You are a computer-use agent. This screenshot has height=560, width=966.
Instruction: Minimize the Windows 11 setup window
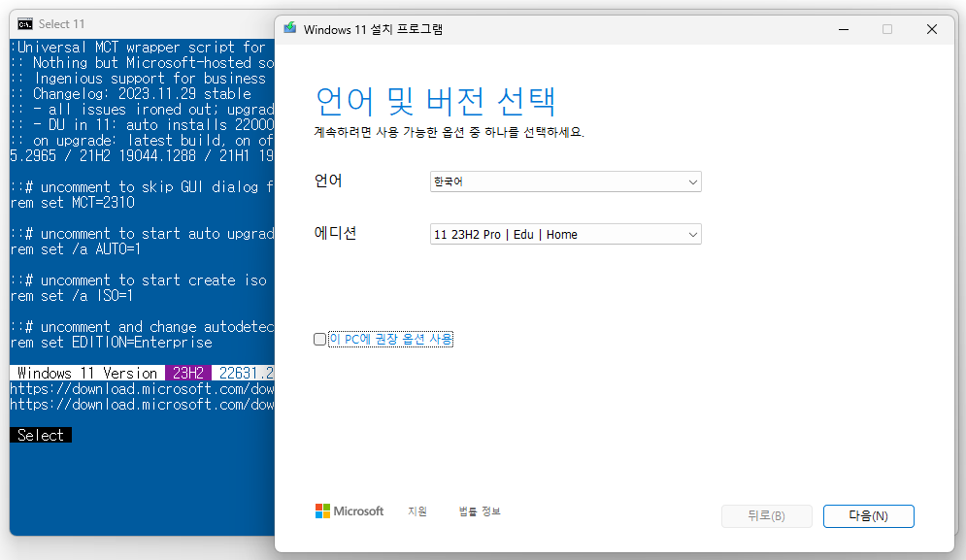pyautogui.click(x=844, y=29)
